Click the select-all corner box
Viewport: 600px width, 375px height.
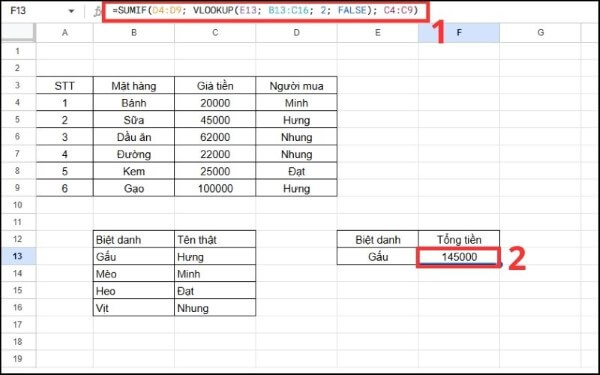click(x=18, y=33)
